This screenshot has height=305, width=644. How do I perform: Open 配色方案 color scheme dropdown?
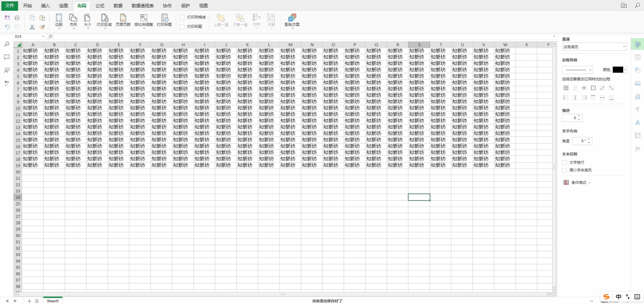(x=292, y=21)
